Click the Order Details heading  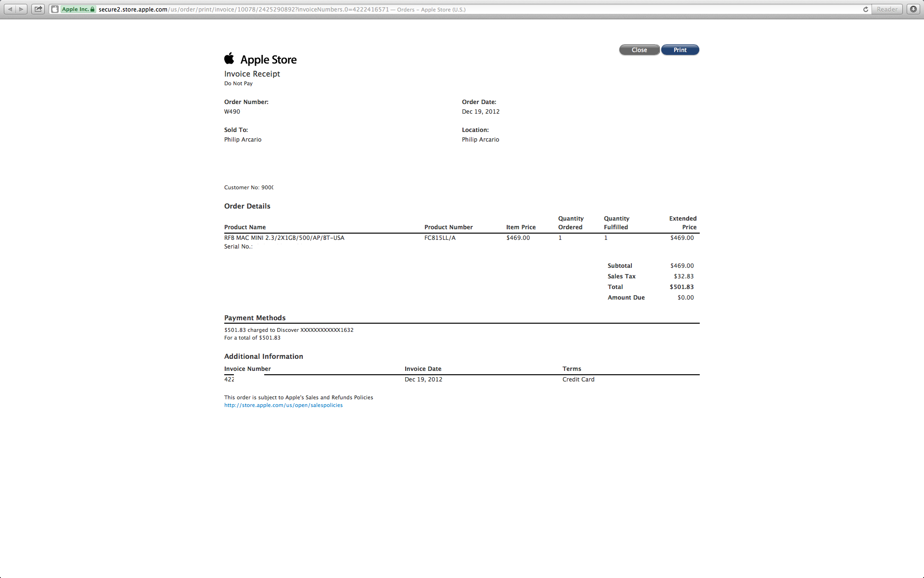coord(247,206)
